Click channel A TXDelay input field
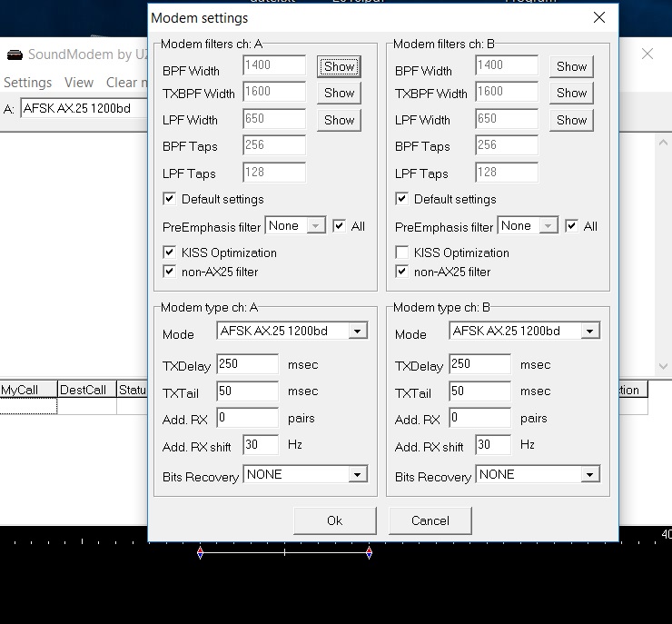This screenshot has height=624, width=672. 247,364
